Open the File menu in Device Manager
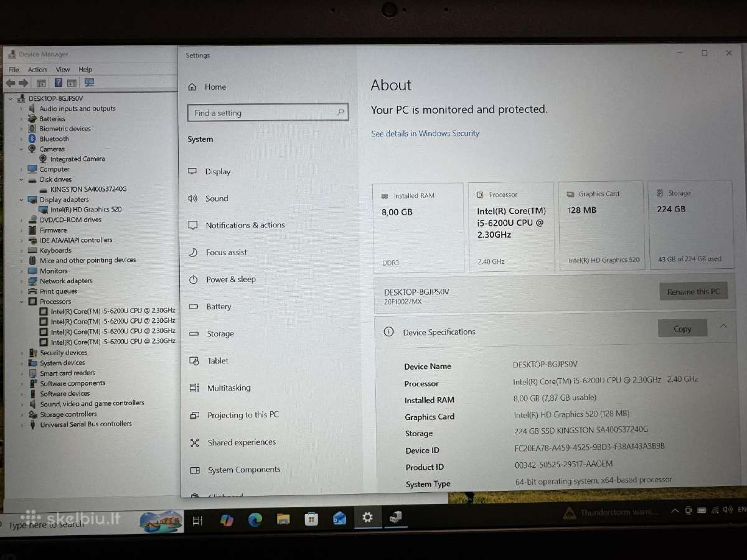747x560 pixels. (14, 70)
